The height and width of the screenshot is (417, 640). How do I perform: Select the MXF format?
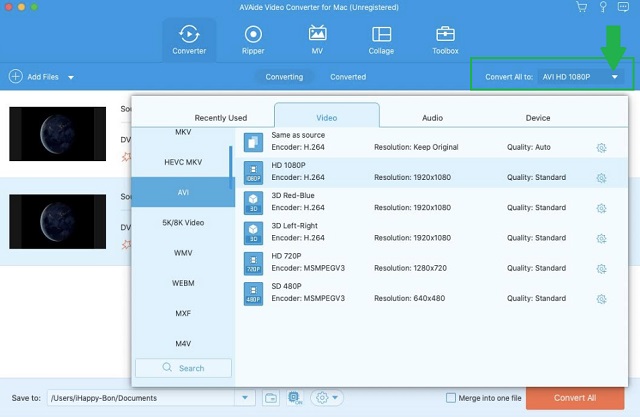coord(183,313)
